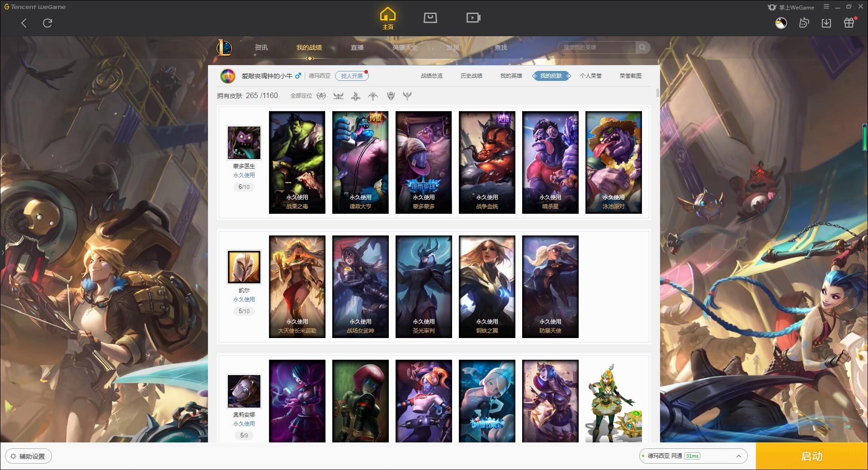Open the 泳池派对 skin card
Viewport: 868px width, 470px height.
(613, 162)
